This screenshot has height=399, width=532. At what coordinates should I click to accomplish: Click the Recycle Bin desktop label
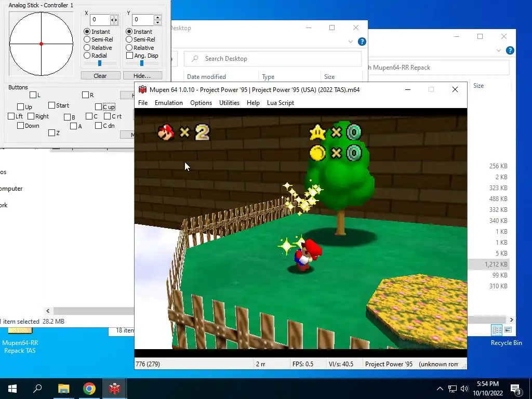click(x=506, y=343)
